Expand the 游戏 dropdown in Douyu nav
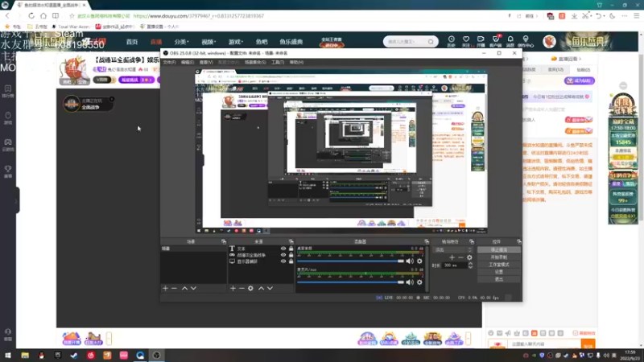The image size is (644, 362). (x=236, y=42)
